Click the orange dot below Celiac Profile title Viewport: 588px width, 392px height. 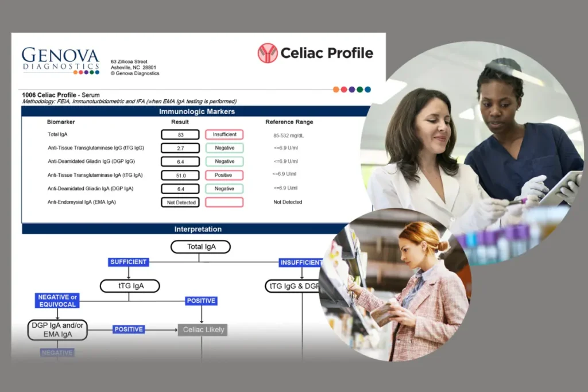(x=336, y=90)
